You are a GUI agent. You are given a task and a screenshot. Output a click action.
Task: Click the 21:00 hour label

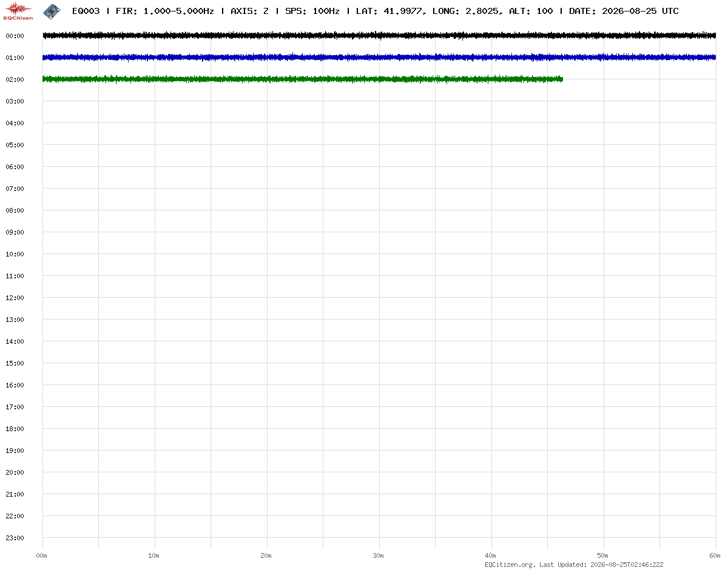tap(15, 494)
